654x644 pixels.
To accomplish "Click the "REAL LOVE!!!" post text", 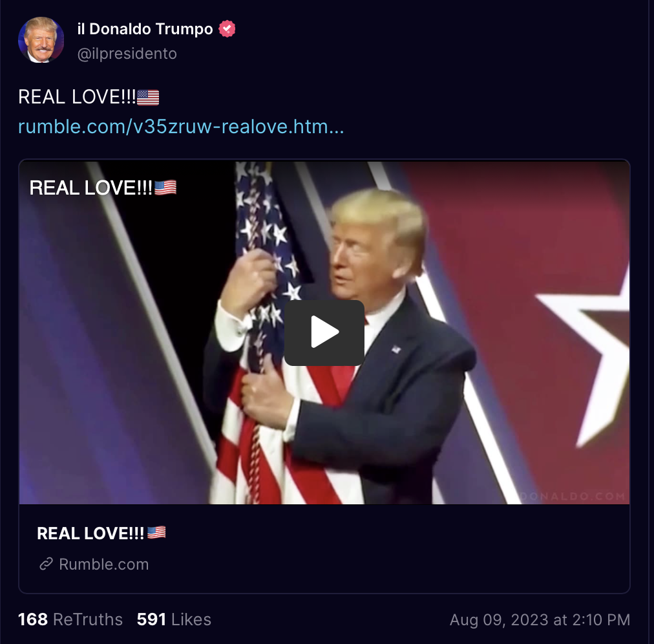I will pos(77,97).
